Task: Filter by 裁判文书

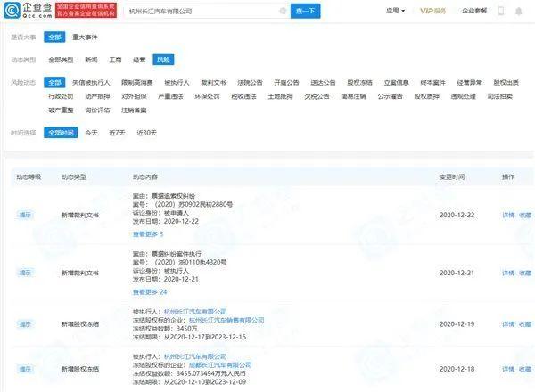Action: click(213, 83)
